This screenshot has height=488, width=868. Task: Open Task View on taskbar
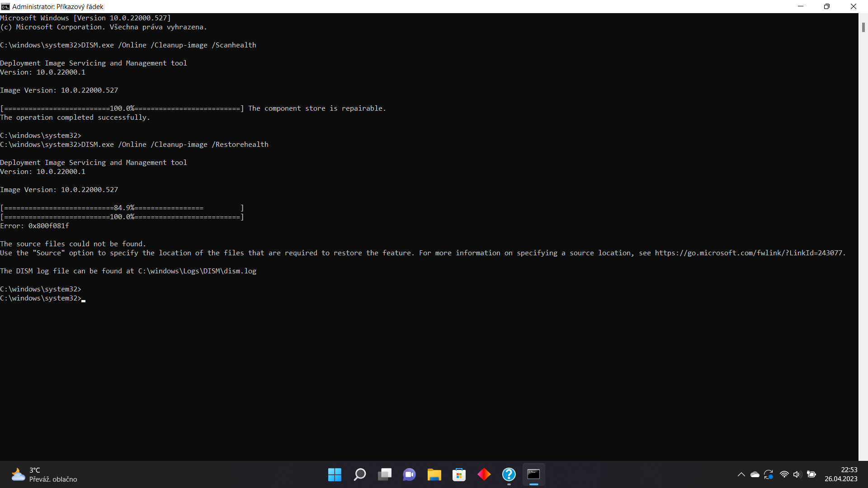point(385,474)
